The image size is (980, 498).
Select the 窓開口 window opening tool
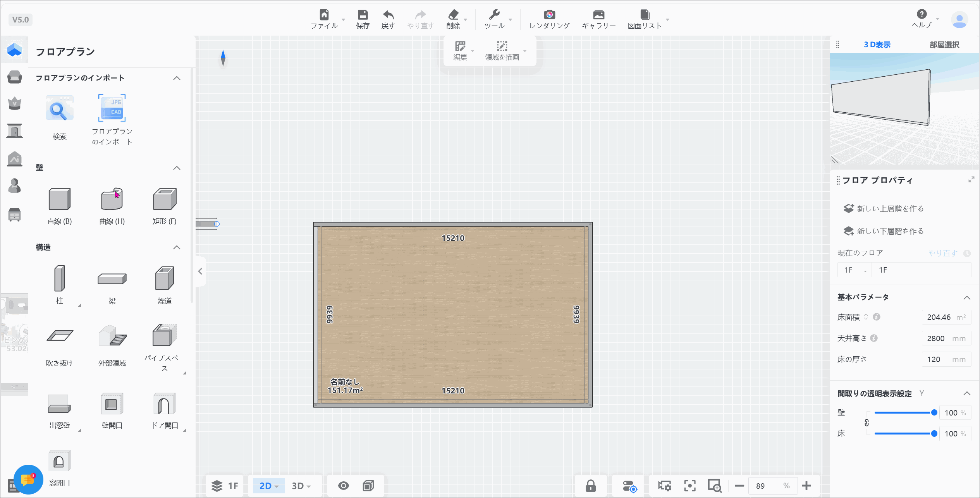(60, 468)
